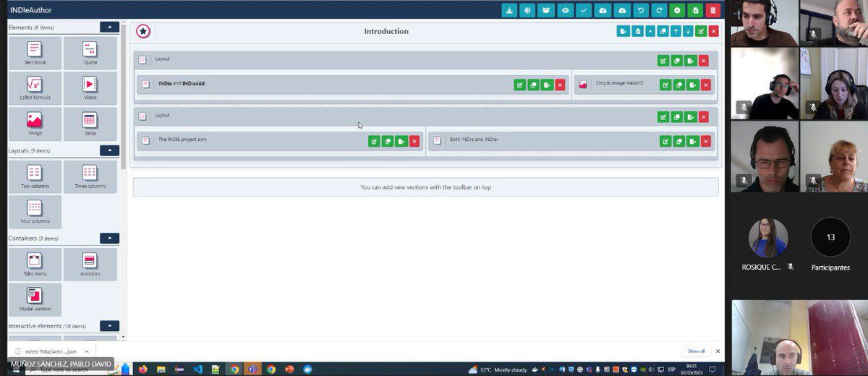Viewport: 868px width, 376px height.
Task: Duplicate 'The INDIE project aims' block
Action: point(388,141)
